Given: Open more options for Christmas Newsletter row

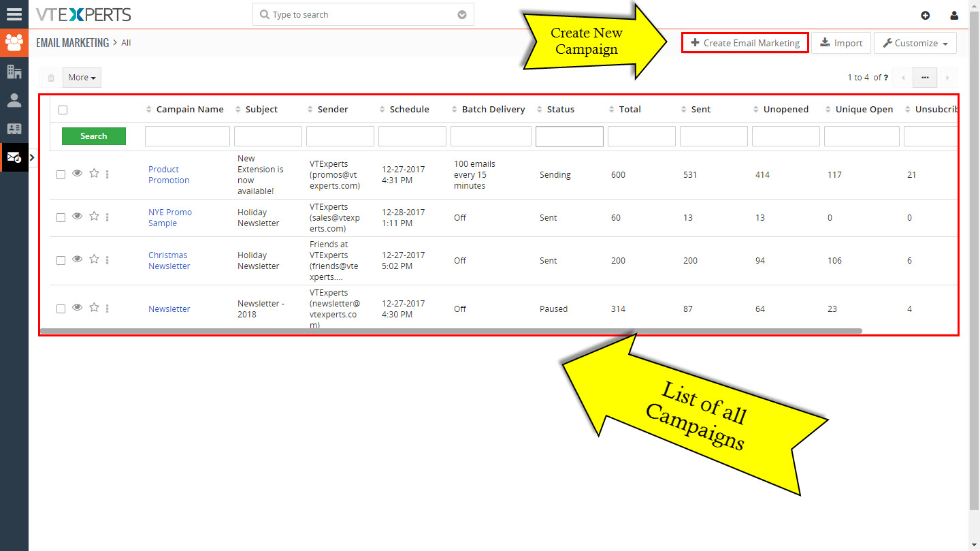Looking at the screenshot, I should click(108, 260).
